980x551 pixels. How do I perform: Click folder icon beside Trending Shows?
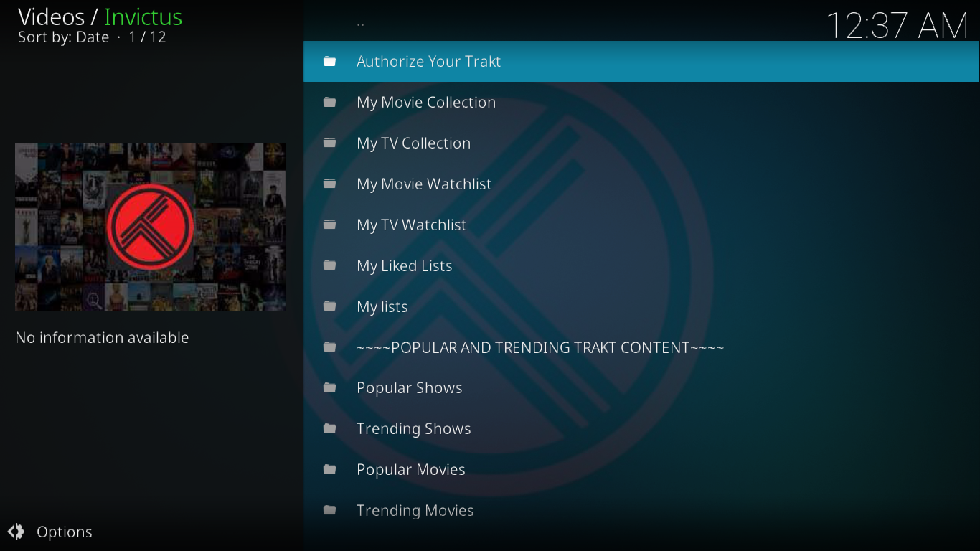coord(329,428)
